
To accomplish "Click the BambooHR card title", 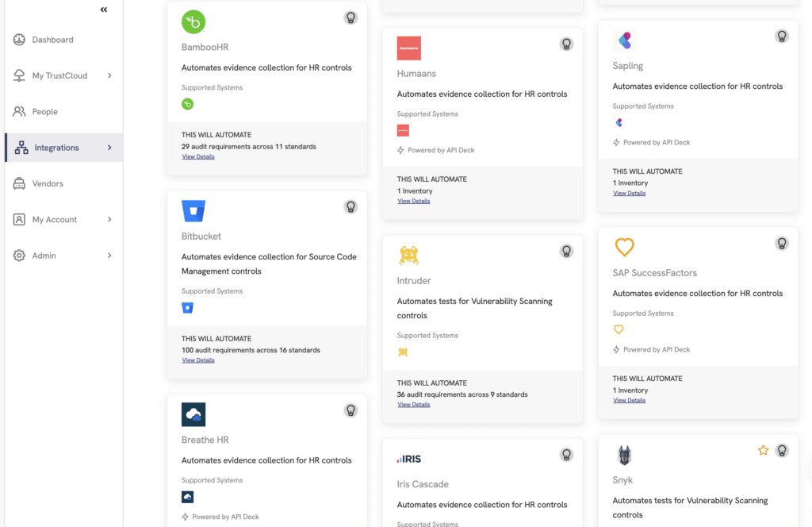I will [x=205, y=47].
